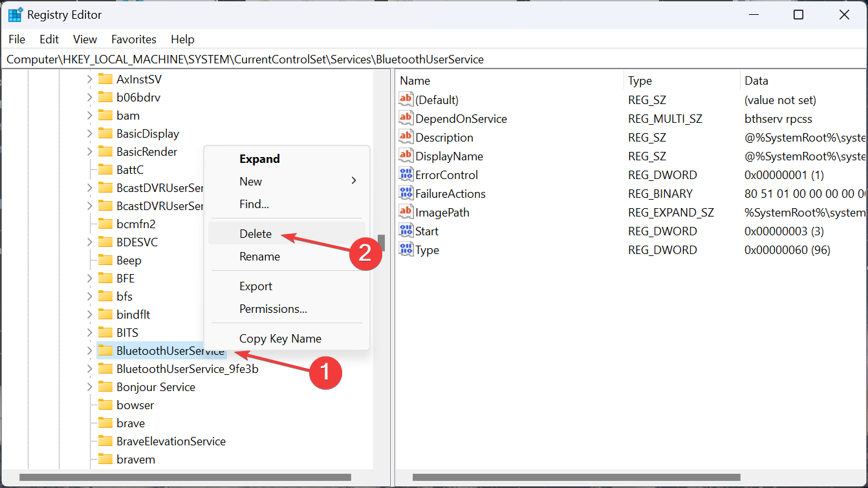
Task: Expand the b06bdrv key
Action: pos(89,98)
